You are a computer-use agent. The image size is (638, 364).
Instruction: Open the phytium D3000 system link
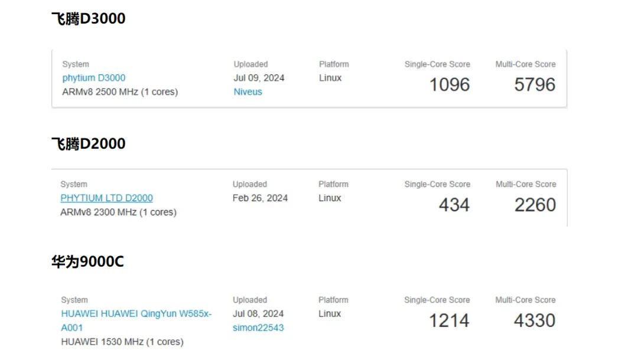pos(94,78)
